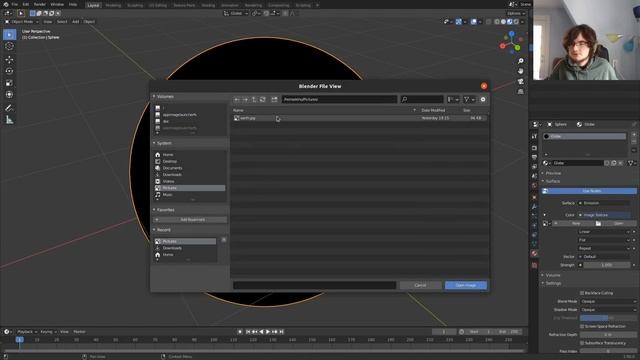
Task: Click the Strength value slider
Action: click(607, 265)
